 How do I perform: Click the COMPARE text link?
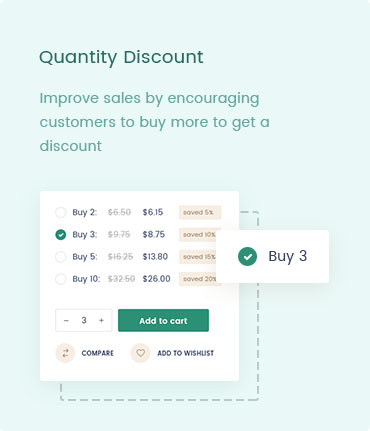tap(98, 353)
